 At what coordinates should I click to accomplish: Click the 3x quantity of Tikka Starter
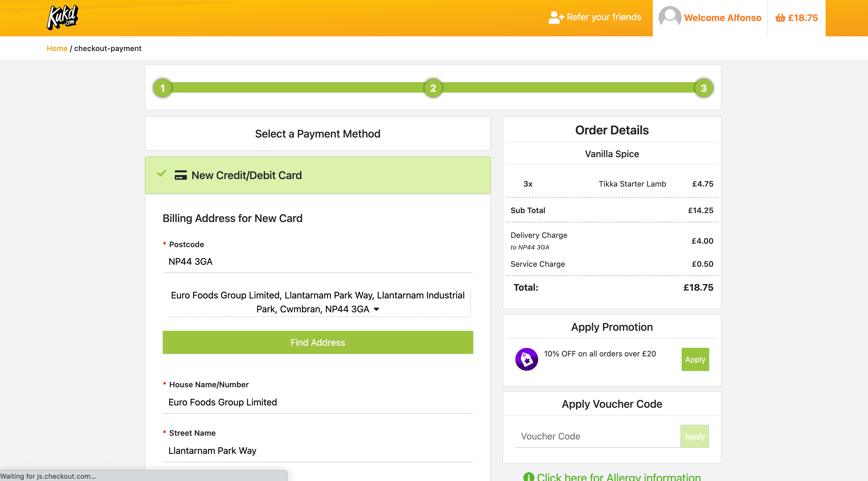(528, 184)
